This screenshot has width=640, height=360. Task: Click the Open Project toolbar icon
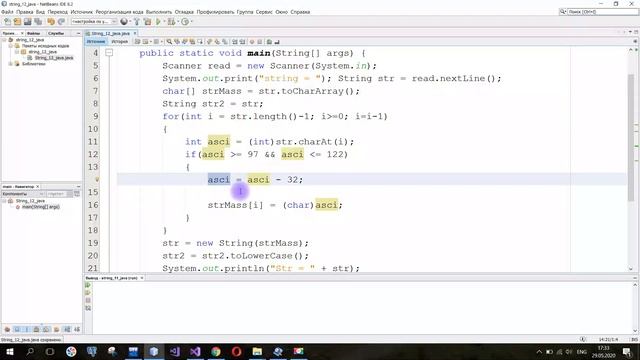pyautogui.click(x=27, y=22)
